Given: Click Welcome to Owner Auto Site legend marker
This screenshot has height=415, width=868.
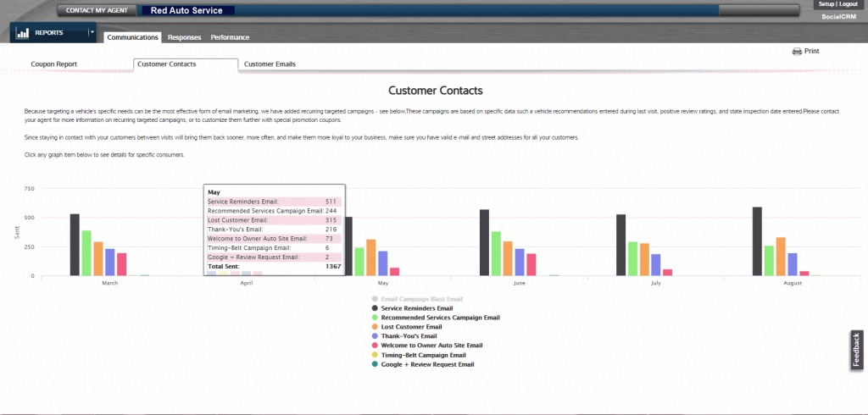Looking at the screenshot, I should (376, 346).
